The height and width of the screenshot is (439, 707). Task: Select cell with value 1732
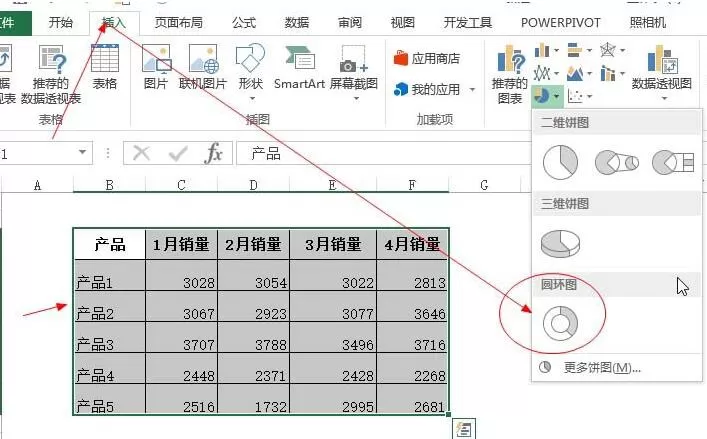[253, 399]
